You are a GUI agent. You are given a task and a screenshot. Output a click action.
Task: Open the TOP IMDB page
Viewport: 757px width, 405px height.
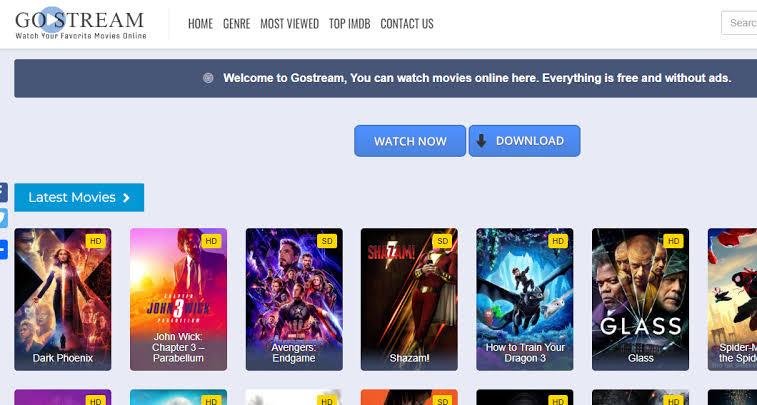[350, 24]
